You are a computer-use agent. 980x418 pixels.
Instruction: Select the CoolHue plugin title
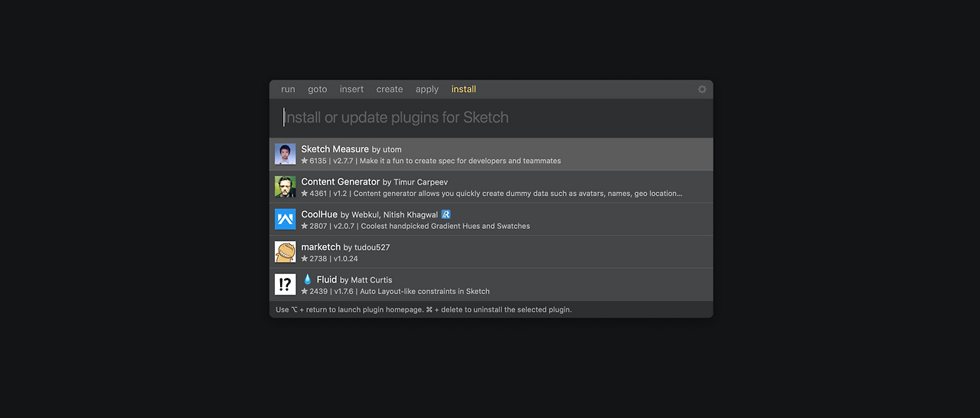(319, 214)
